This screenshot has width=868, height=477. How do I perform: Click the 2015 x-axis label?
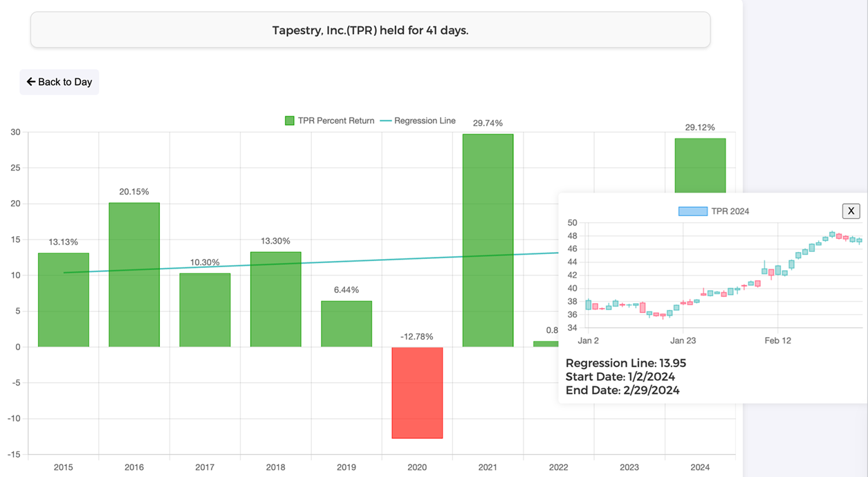point(64,467)
